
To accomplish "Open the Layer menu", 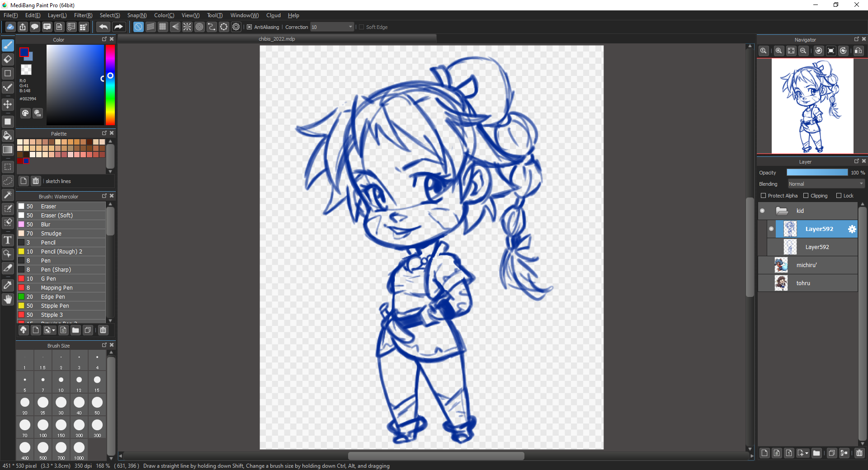I will pyautogui.click(x=57, y=15).
